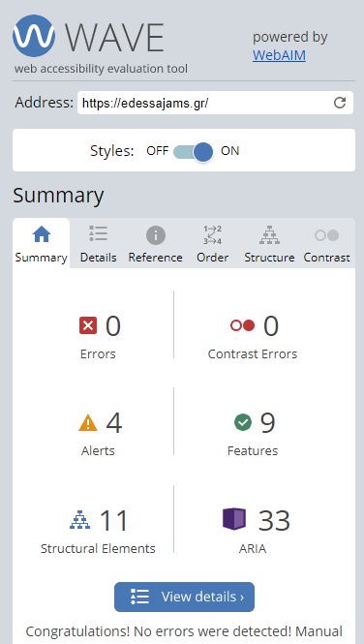The width and height of the screenshot is (364, 644).
Task: Switch to the Details tab
Action: (x=98, y=243)
